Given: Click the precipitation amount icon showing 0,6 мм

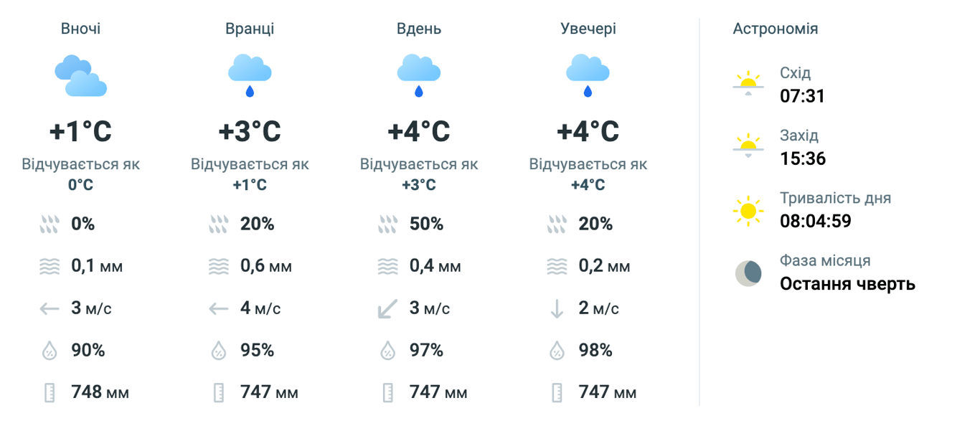Looking at the screenshot, I should point(218,266).
